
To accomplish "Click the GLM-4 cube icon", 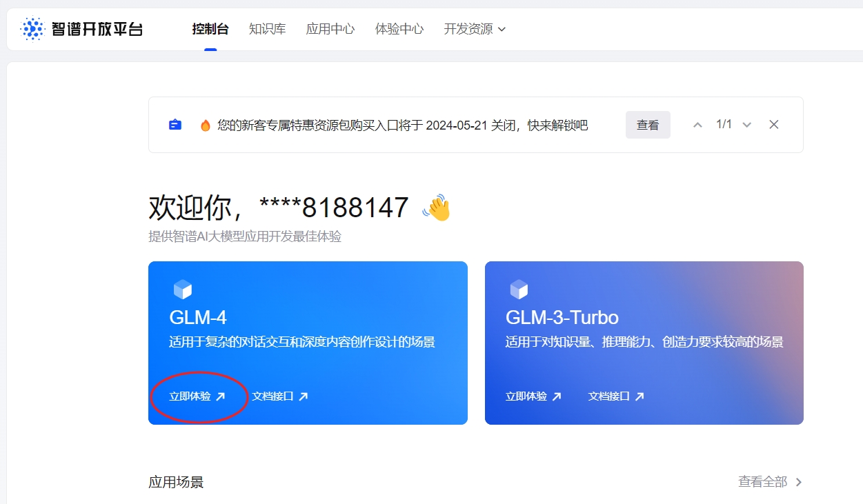I will 182,289.
